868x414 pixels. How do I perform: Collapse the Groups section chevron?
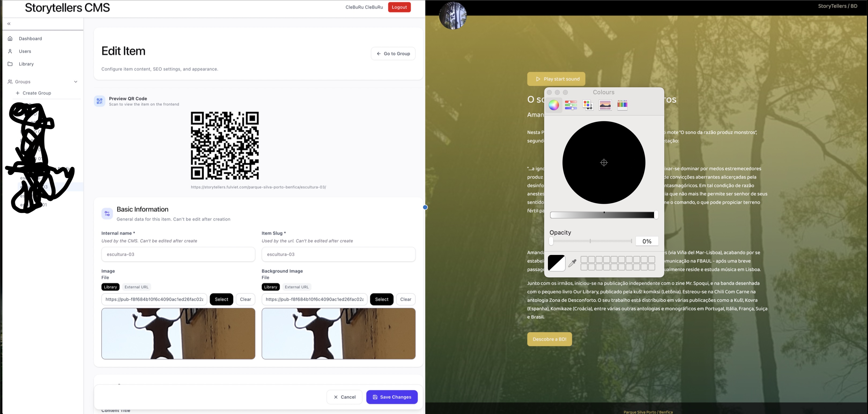[76, 82]
